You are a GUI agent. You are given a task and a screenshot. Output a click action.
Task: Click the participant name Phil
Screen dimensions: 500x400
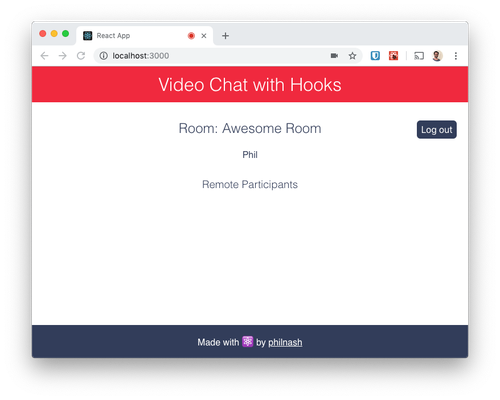tap(250, 155)
